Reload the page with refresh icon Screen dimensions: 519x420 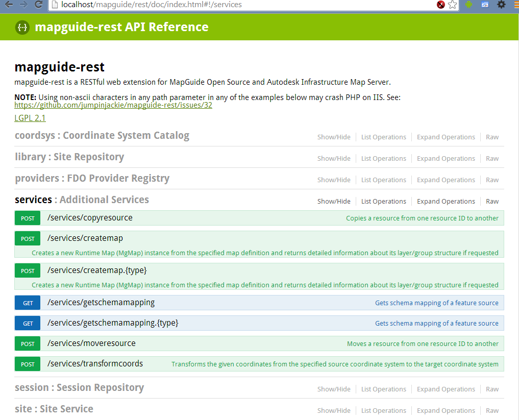38,4
